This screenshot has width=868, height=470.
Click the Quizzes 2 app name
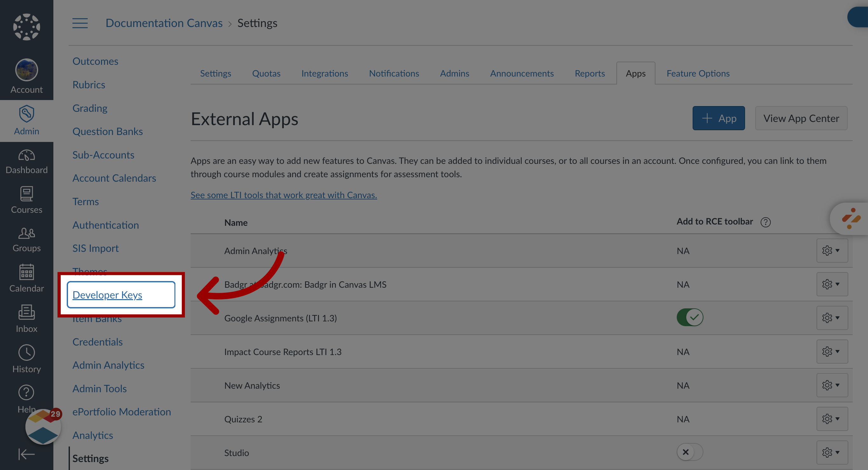tap(243, 419)
